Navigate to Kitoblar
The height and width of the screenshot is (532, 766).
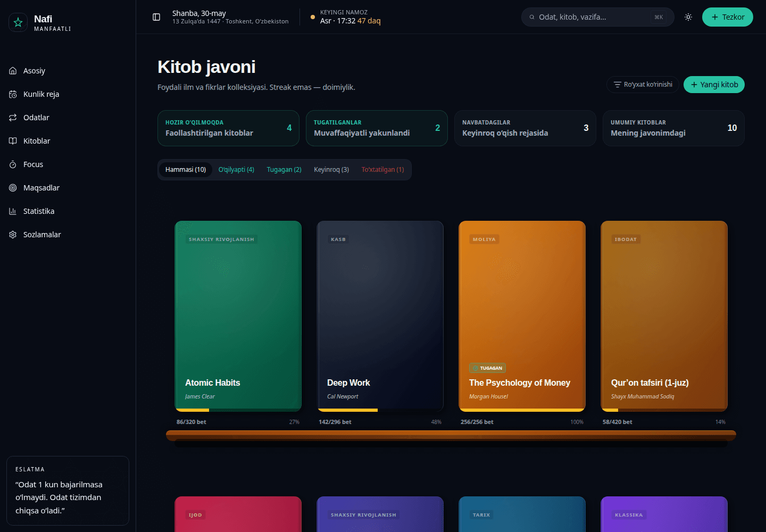click(x=68, y=141)
